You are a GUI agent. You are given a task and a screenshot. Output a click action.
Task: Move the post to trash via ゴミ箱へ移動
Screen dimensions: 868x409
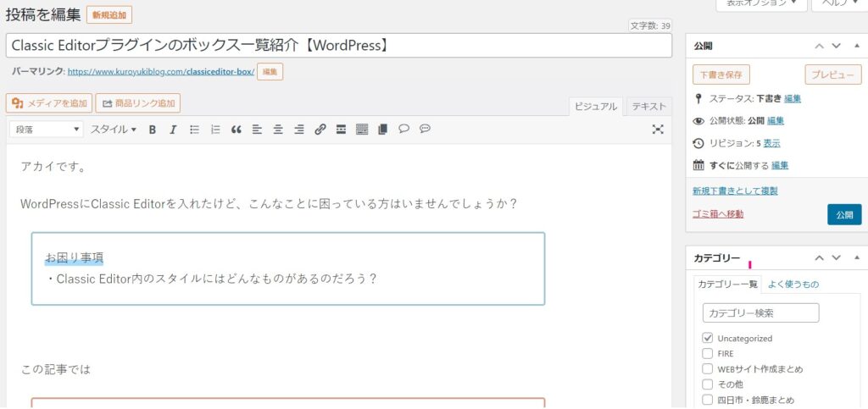tap(718, 214)
